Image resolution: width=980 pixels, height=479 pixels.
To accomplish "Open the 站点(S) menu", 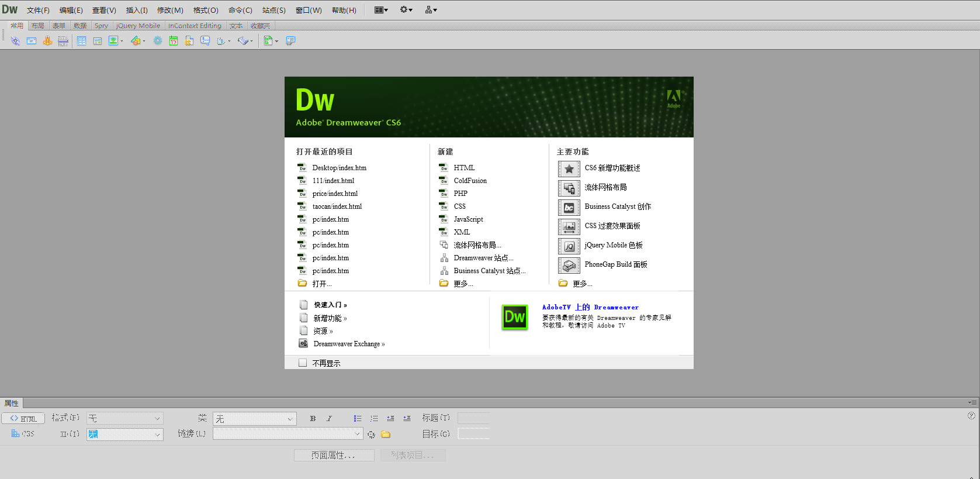I will 273,10.
